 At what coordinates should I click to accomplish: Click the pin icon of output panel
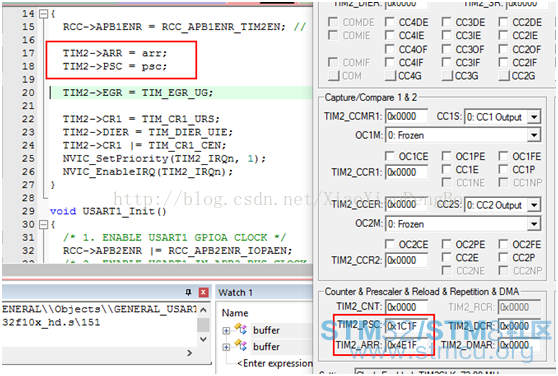tap(188, 292)
